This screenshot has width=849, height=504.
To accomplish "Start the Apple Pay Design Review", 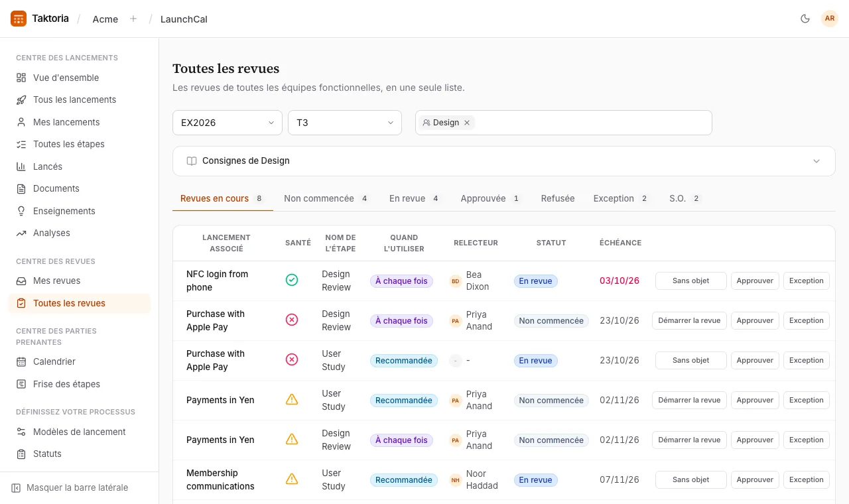I will tap(689, 320).
